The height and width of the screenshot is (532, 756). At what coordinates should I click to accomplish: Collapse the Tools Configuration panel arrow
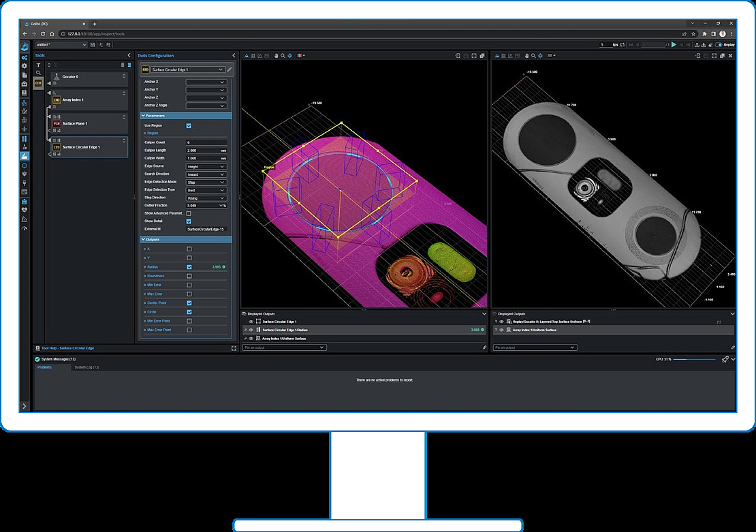point(234,56)
